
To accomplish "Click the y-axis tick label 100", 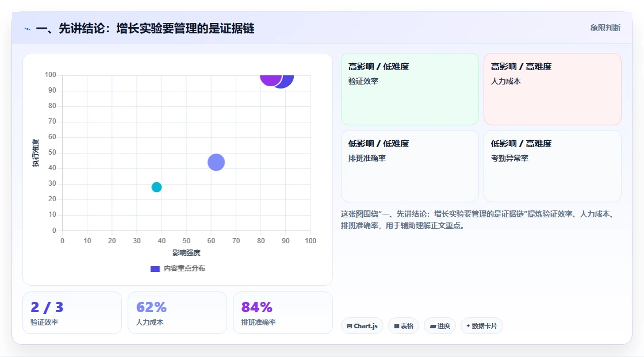I will pos(51,75).
